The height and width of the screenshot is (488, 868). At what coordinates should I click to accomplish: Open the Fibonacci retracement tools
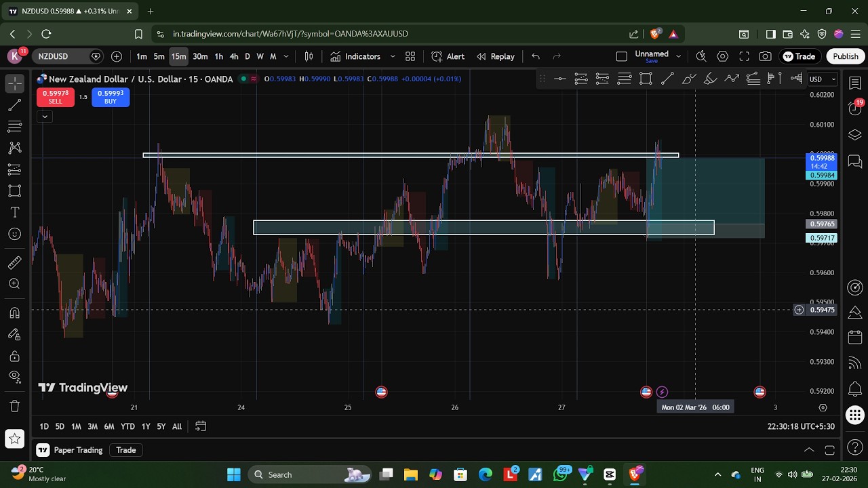[x=14, y=127]
